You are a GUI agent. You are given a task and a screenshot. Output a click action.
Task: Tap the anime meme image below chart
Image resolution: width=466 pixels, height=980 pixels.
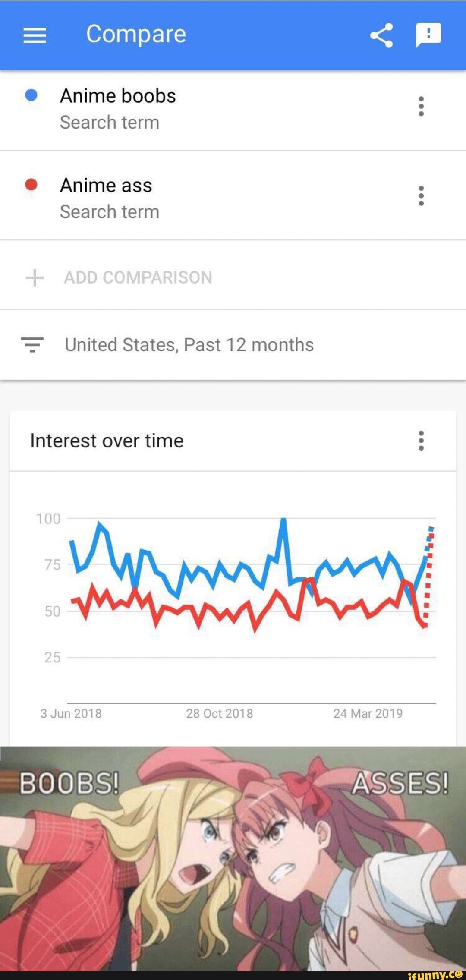tap(233, 859)
